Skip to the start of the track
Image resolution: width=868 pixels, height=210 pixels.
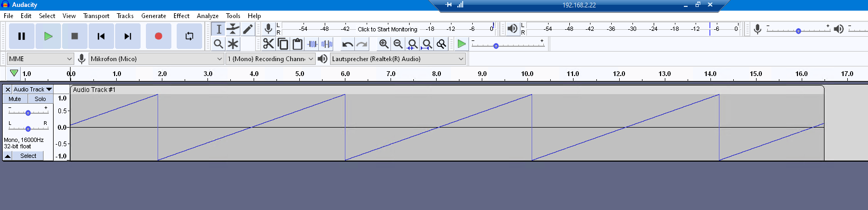[101, 36]
